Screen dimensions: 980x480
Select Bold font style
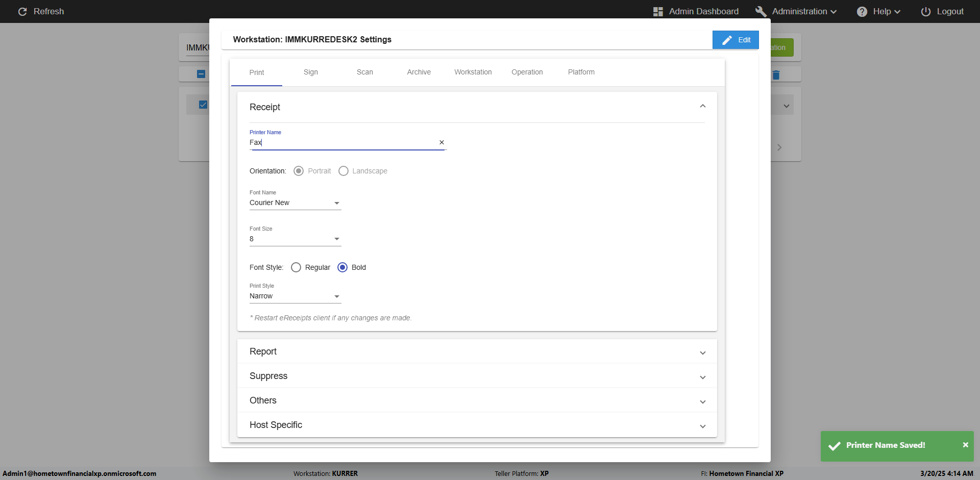[342, 267]
